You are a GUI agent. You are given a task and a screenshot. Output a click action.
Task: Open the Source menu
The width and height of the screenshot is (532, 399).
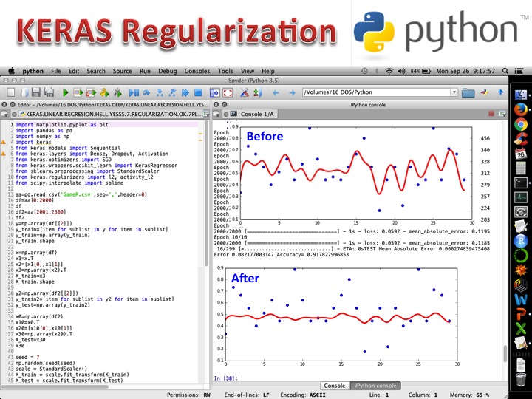122,71
